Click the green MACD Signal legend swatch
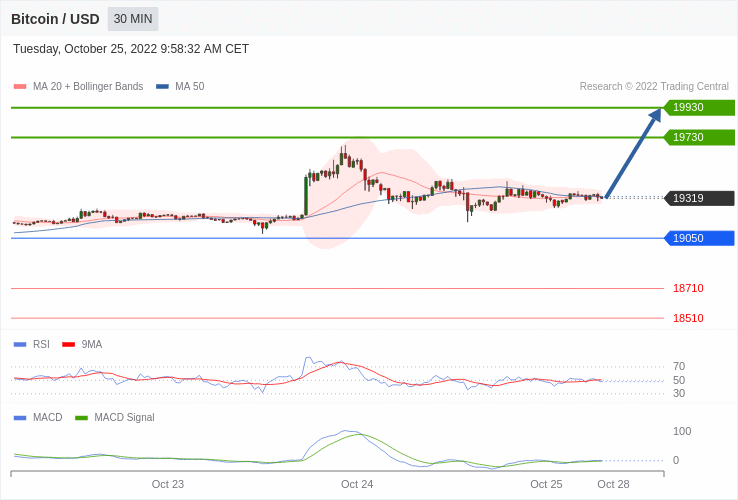Screen dimensions: 738x500 click(x=82, y=417)
